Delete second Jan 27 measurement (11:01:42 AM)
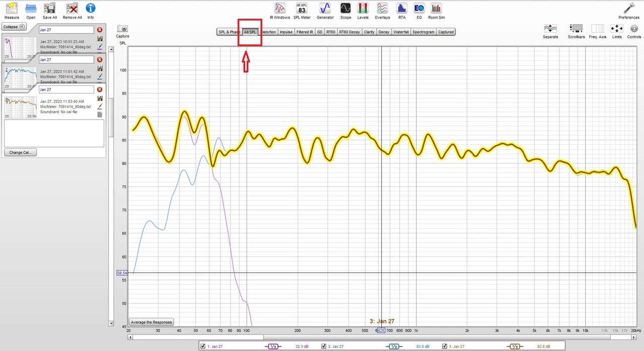644x351 pixels. (100, 60)
